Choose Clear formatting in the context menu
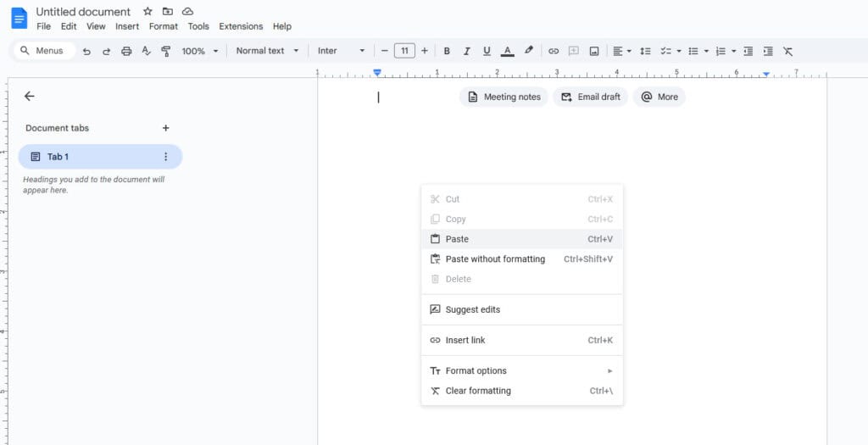 (522, 391)
